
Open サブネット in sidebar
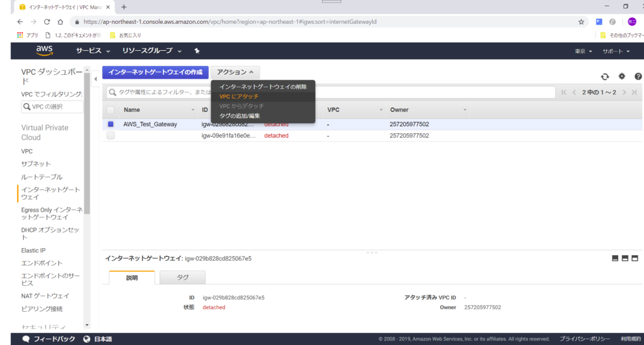pos(36,163)
